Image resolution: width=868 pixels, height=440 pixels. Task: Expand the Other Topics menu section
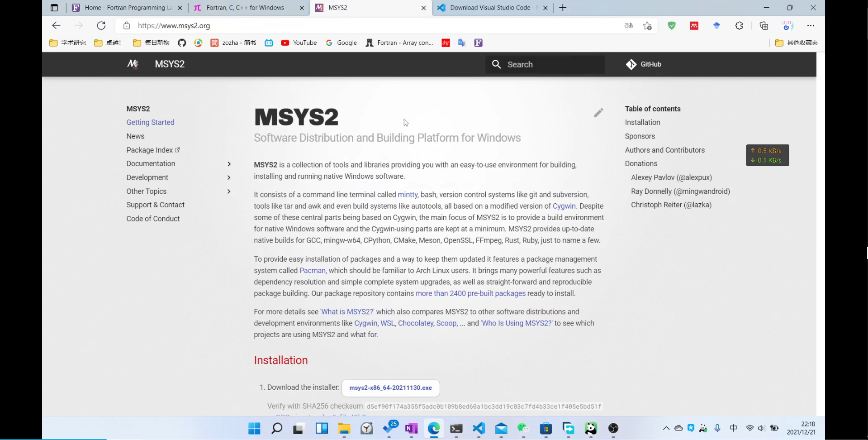click(x=229, y=191)
